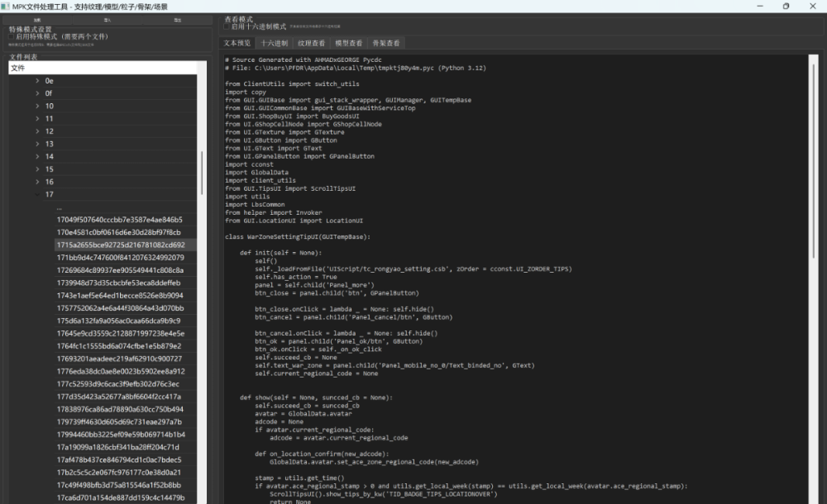Click the MPK app icon in title bar

tap(5, 7)
